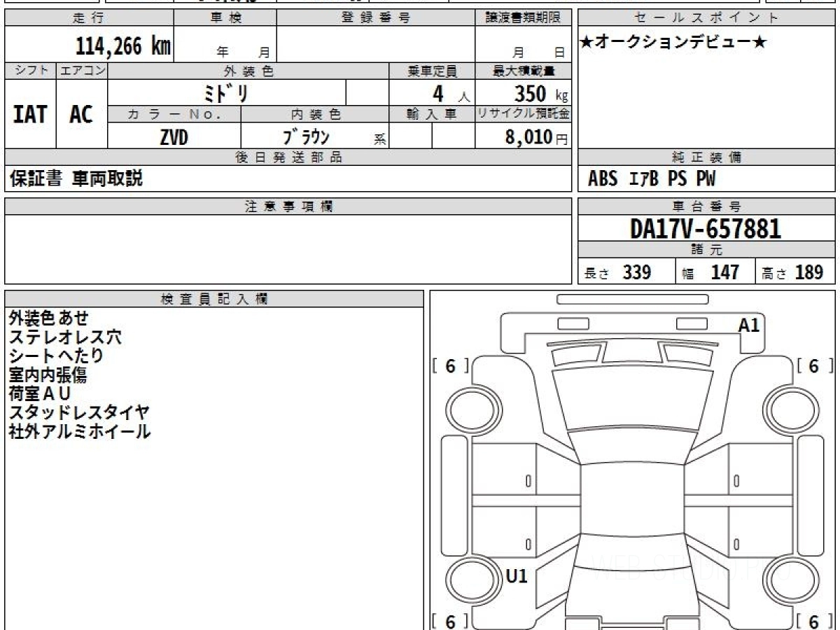Click the 後日発送部品 header
This screenshot has height=630, width=840.
288,157
